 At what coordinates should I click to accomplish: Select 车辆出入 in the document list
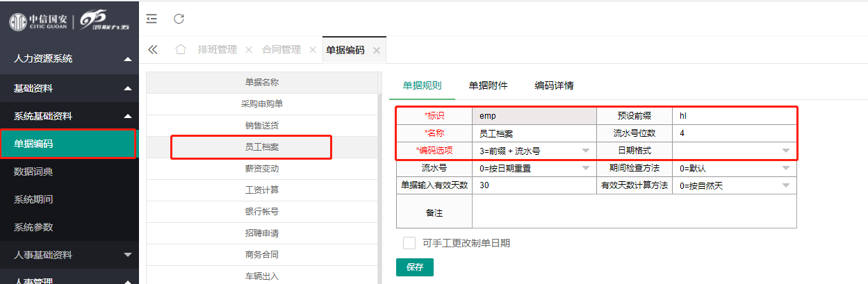coord(262,276)
